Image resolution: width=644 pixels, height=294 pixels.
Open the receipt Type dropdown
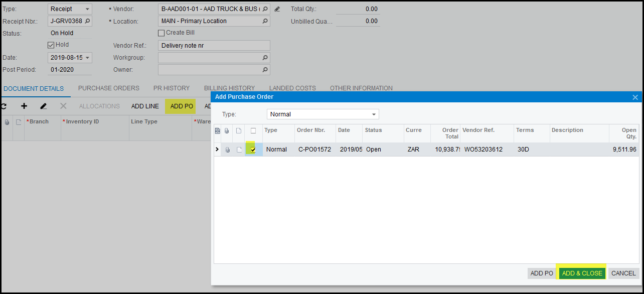pyautogui.click(x=88, y=9)
